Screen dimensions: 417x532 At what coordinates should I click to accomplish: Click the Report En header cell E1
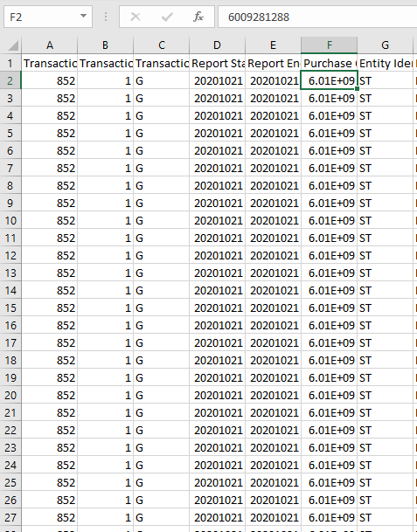tap(273, 63)
